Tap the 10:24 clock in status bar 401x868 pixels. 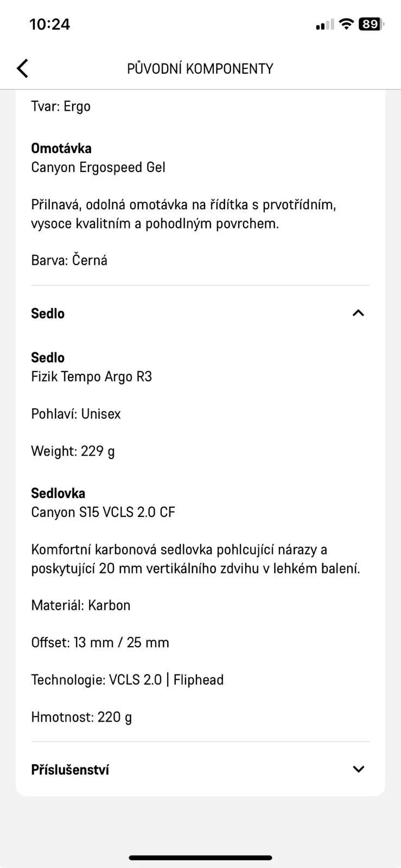pos(49,24)
